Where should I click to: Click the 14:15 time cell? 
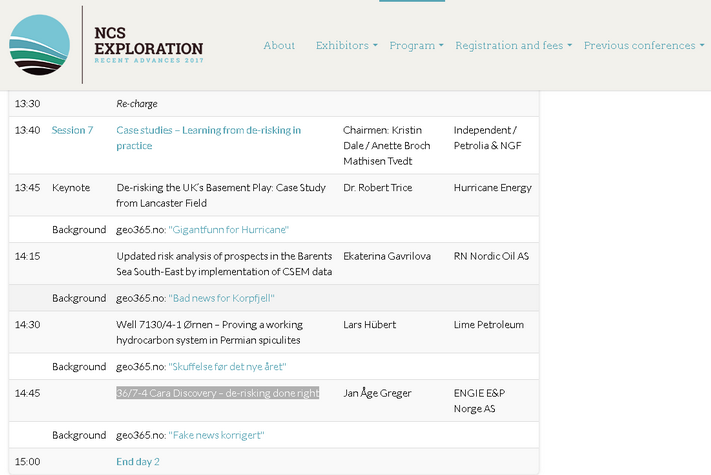(x=27, y=256)
